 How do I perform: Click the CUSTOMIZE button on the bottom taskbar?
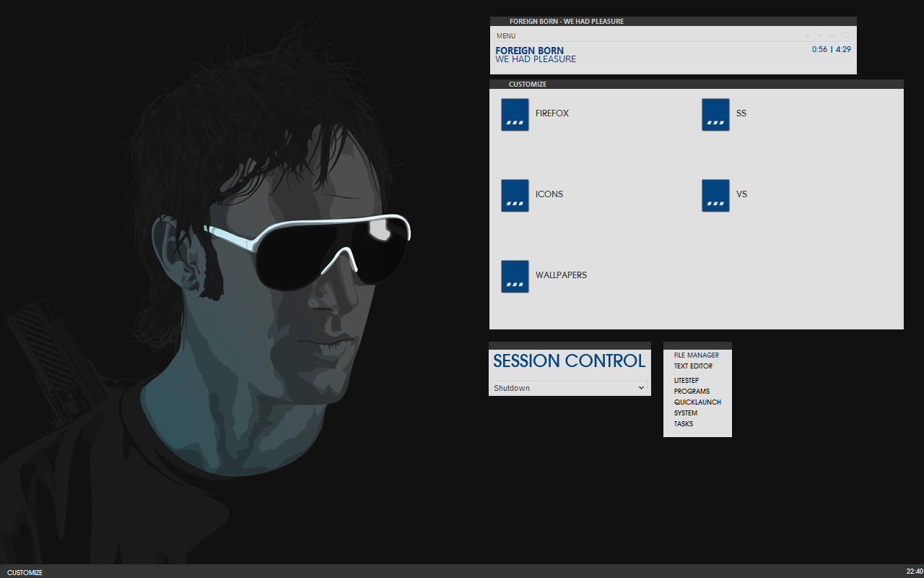click(25, 573)
